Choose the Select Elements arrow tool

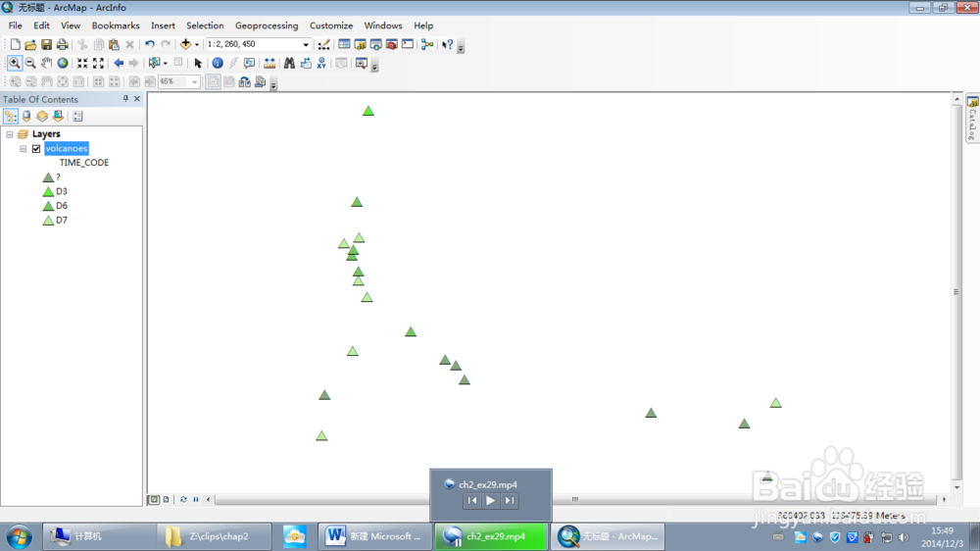(198, 63)
